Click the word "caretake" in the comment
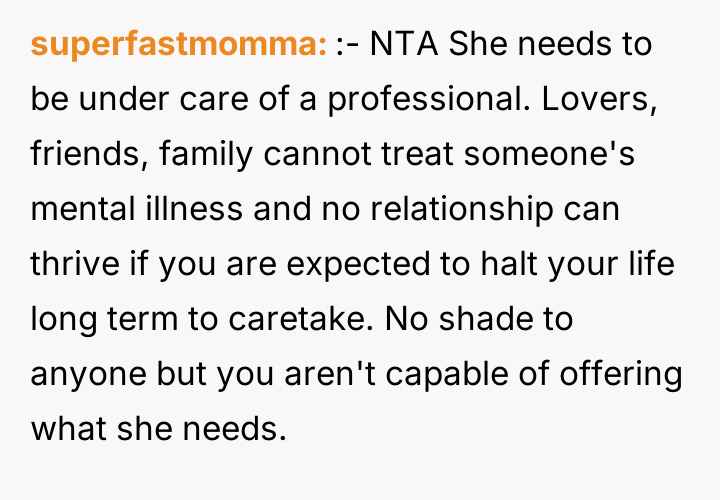 [308, 321]
